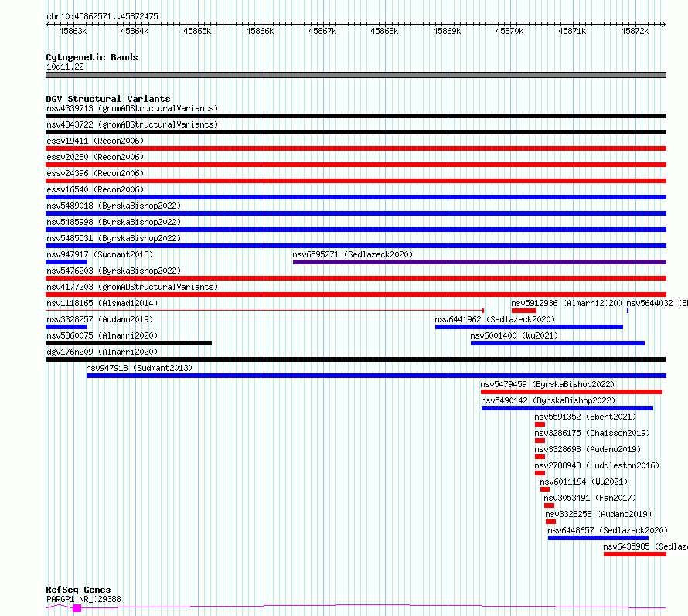Select the nsv5476203 (ByrskaBishop2022) label
Image resolution: width=688 pixels, height=616 pixels.
pos(114,271)
